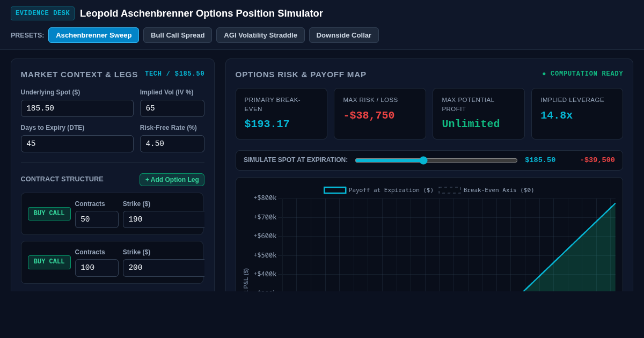Choose AGI Volatility Straddle preset

(x=260, y=35)
